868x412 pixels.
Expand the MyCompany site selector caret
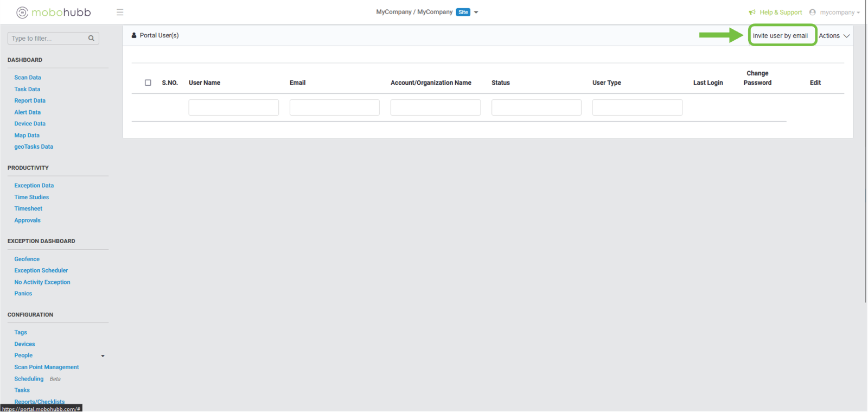pos(476,12)
